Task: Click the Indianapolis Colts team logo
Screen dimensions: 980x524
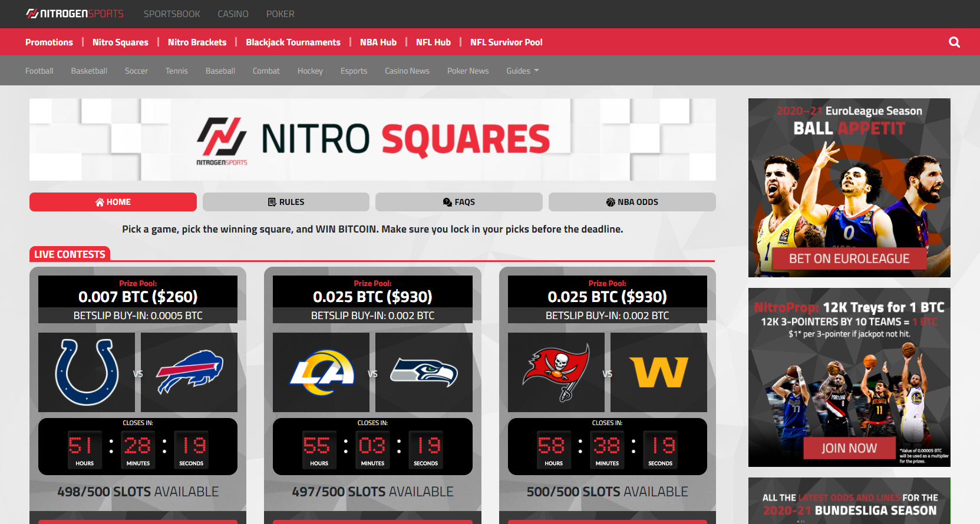Action: point(87,372)
